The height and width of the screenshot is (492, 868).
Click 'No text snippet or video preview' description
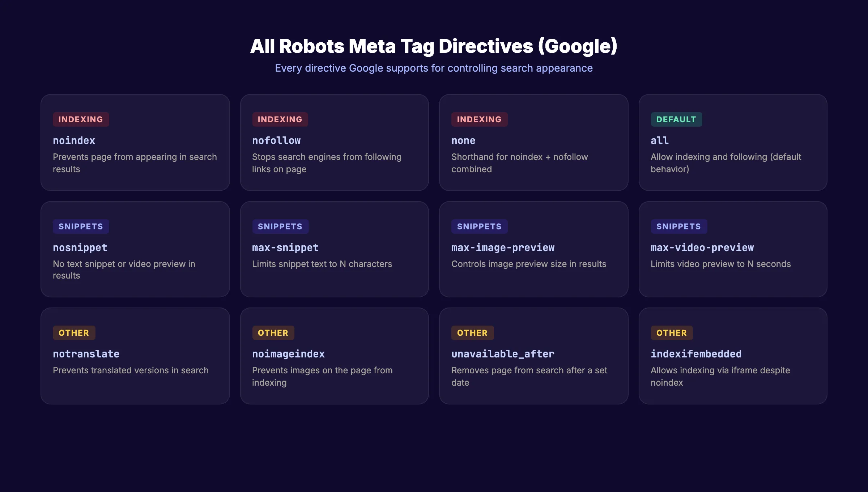point(124,270)
